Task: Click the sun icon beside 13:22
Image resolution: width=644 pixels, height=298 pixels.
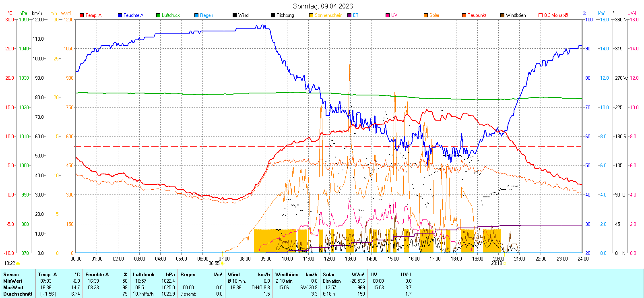Action: click(x=18, y=263)
